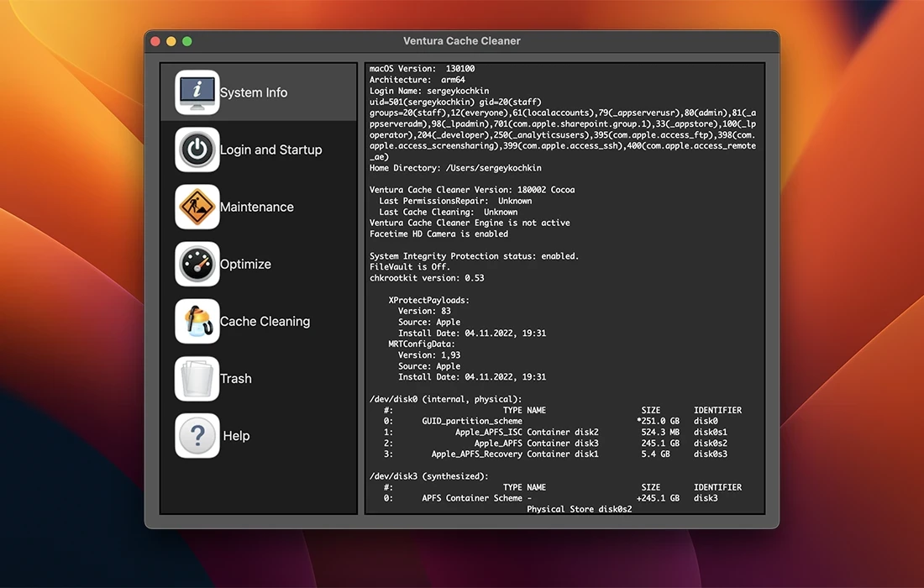The height and width of the screenshot is (588, 924).
Task: Close the Ventura Cache Cleaner window
Action: (x=155, y=41)
